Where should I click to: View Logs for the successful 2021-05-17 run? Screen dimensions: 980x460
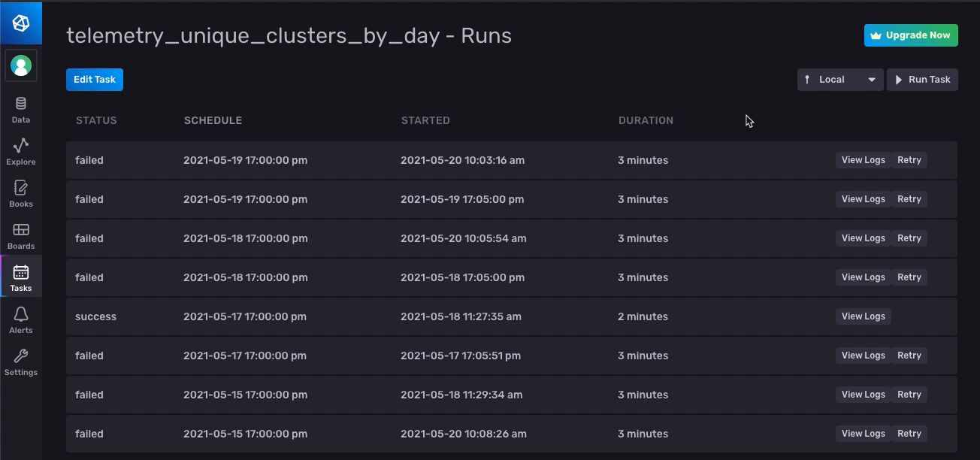click(x=863, y=316)
